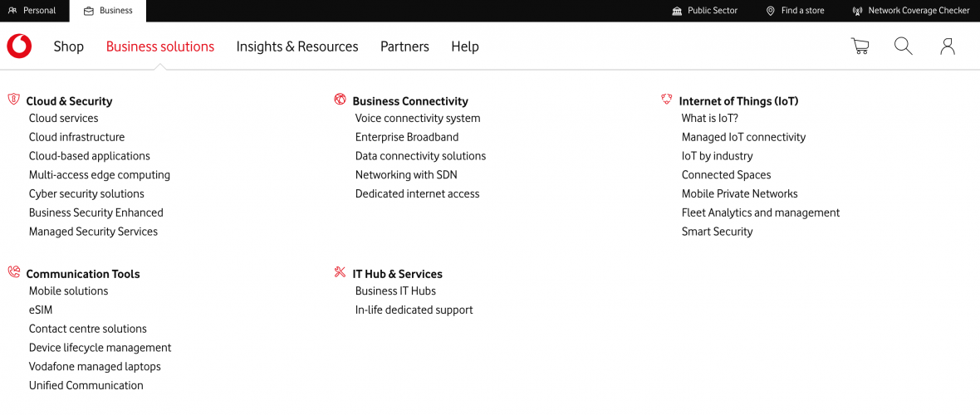Select Unified Communication link
Viewport: 980px width, 415px height.
click(86, 385)
